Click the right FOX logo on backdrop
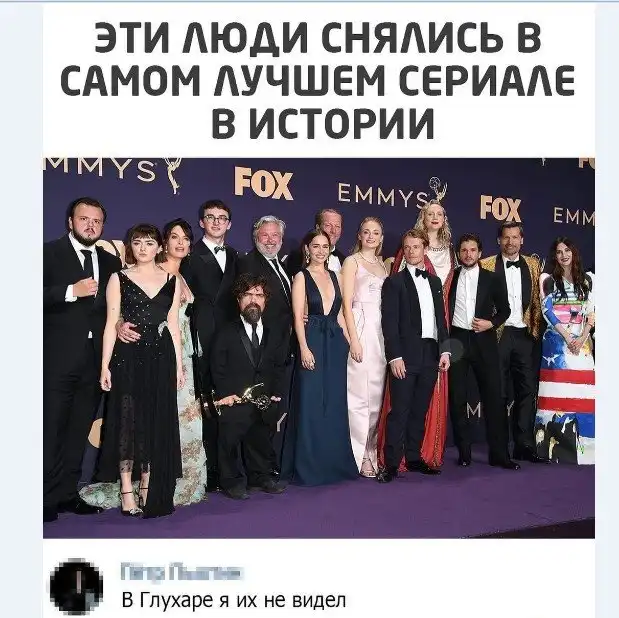 [x=500, y=208]
